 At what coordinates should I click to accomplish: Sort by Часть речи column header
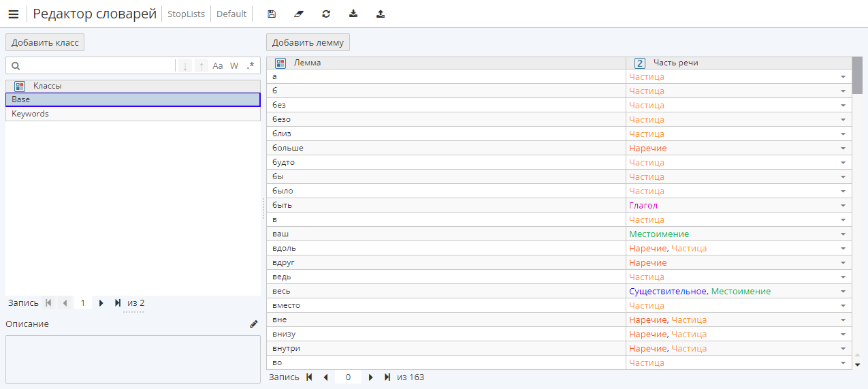point(739,63)
